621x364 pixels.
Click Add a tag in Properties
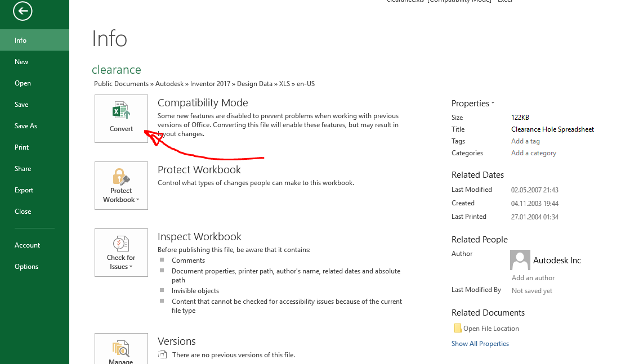pyautogui.click(x=525, y=141)
